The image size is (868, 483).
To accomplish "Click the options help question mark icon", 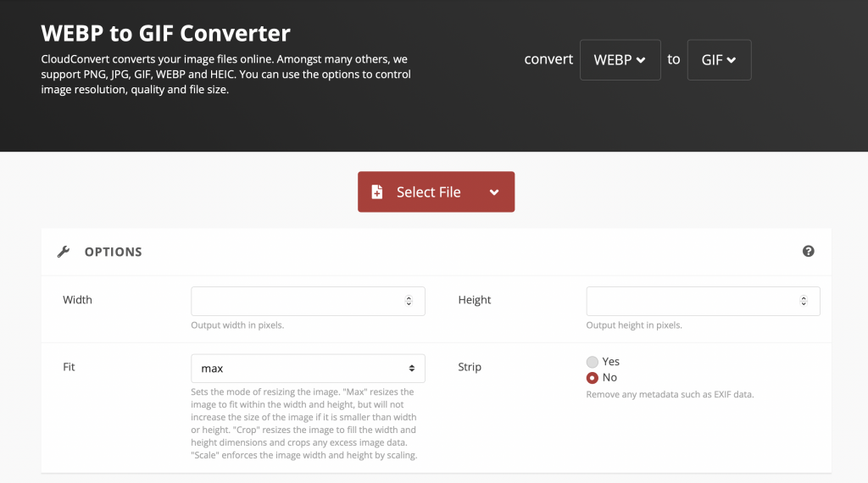I will (x=808, y=251).
